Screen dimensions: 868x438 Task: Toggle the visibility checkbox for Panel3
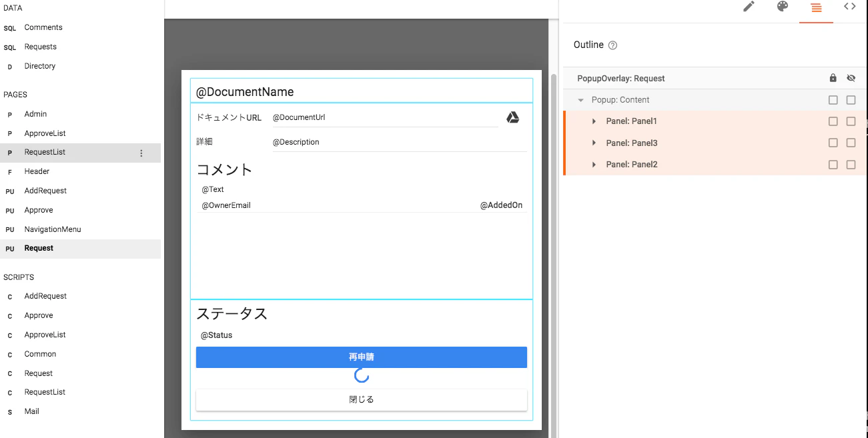point(851,143)
